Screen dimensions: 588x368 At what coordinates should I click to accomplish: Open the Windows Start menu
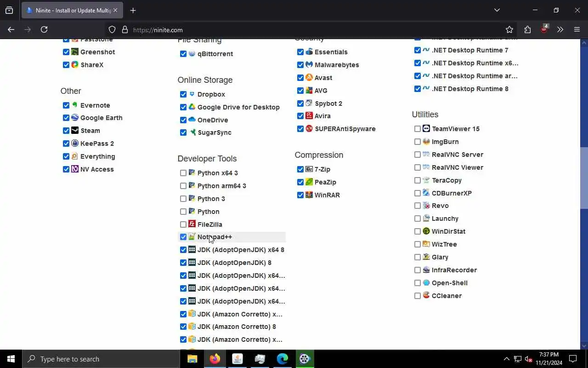pyautogui.click(x=11, y=359)
